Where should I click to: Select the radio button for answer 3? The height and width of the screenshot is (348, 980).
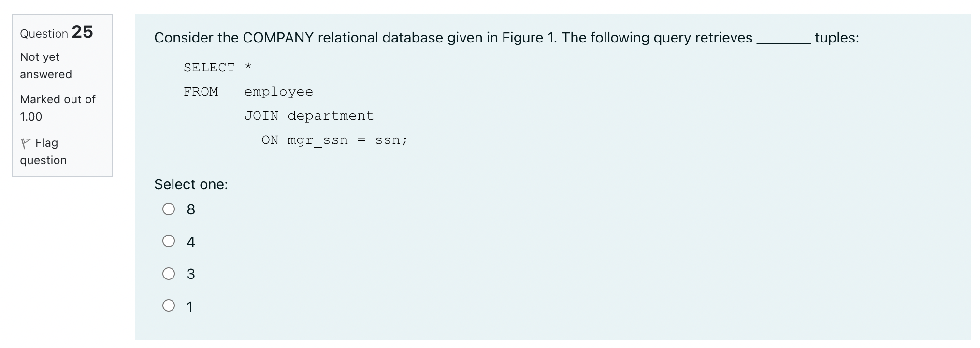coord(168,274)
